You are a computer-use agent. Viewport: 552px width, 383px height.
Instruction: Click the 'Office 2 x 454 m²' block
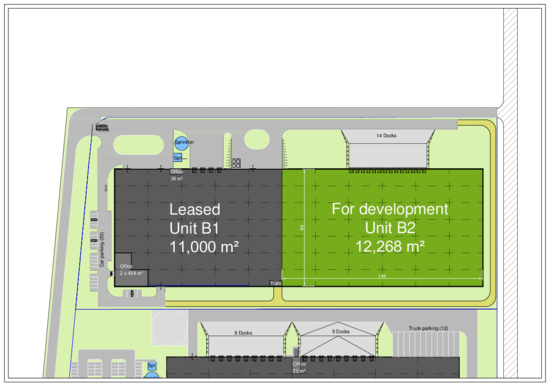[x=131, y=270]
